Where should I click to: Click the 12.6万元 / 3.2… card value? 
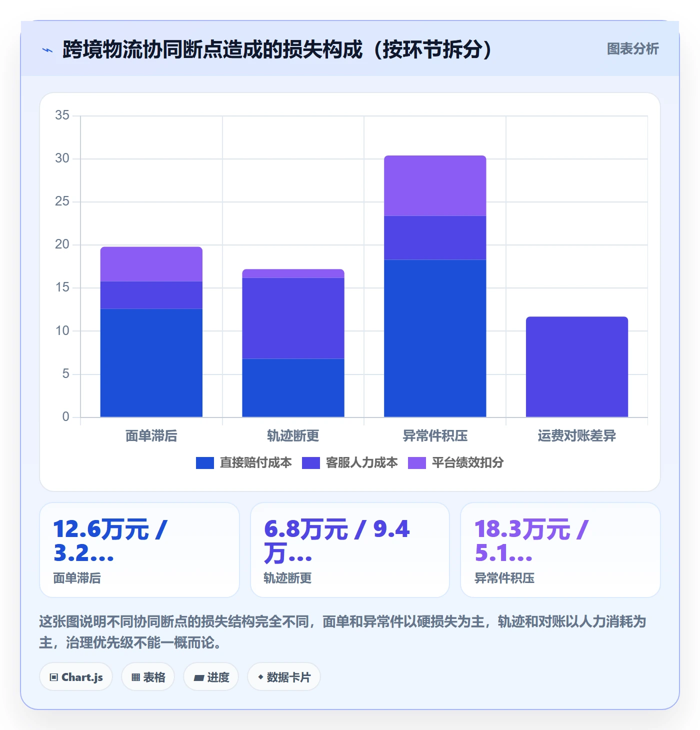pos(110,541)
